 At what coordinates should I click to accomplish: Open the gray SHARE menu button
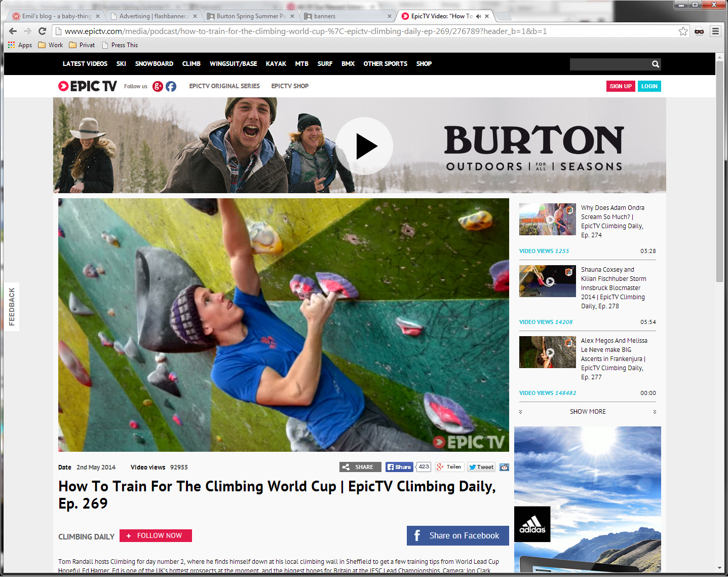[x=360, y=467]
